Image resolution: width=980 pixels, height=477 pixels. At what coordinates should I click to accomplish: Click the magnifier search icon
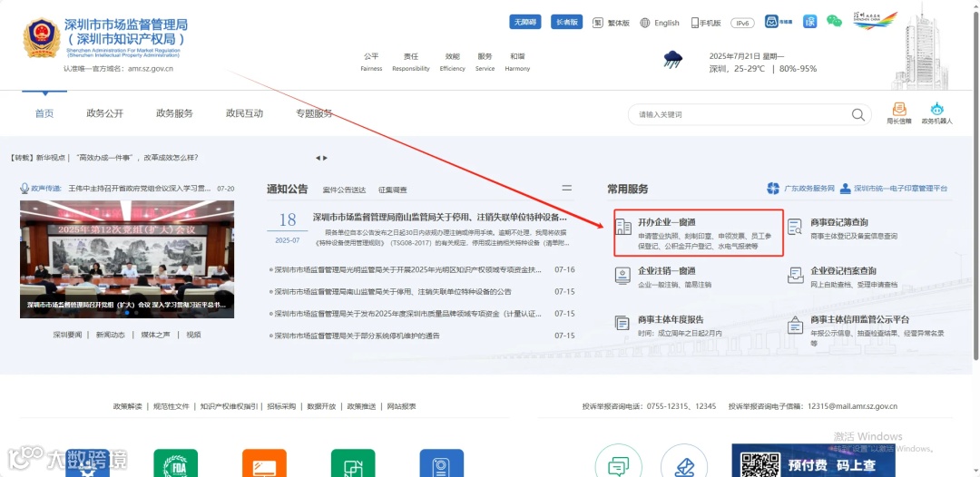(x=857, y=115)
